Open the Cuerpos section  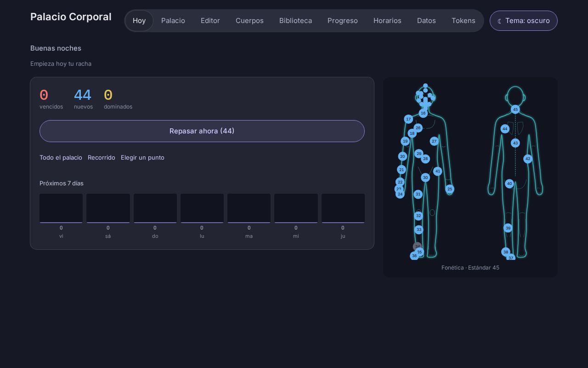tap(249, 21)
